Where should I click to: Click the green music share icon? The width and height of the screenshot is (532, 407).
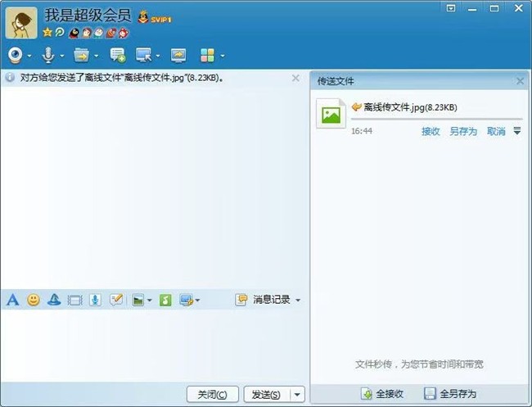165,300
